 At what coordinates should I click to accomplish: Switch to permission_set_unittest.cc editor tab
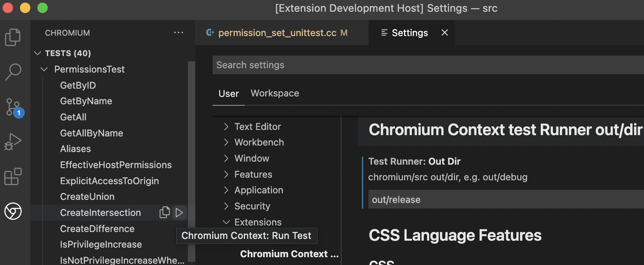point(282,33)
